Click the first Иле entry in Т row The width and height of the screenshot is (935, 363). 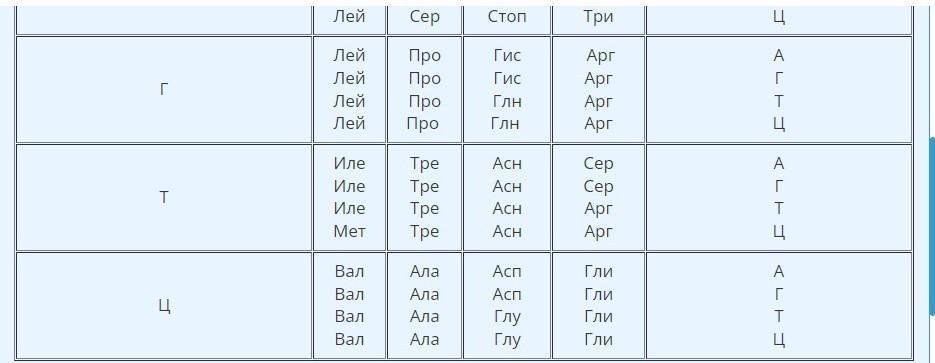pos(349,163)
